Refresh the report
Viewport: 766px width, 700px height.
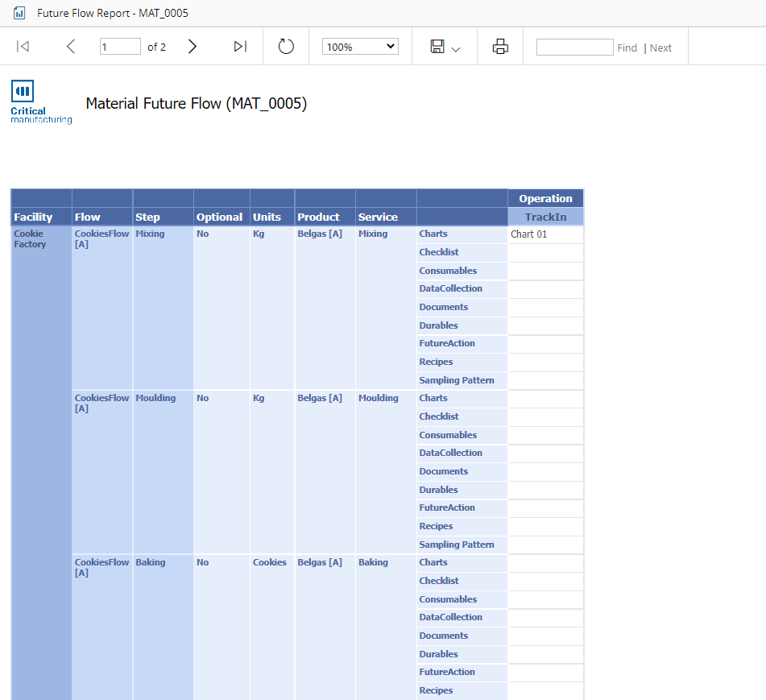point(286,47)
